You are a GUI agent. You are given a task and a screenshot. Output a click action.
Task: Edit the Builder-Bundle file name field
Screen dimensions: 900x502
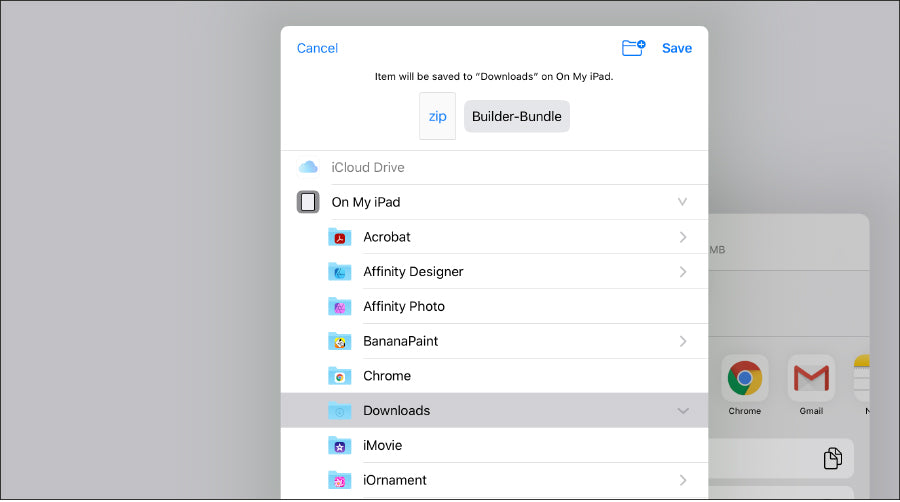(516, 116)
